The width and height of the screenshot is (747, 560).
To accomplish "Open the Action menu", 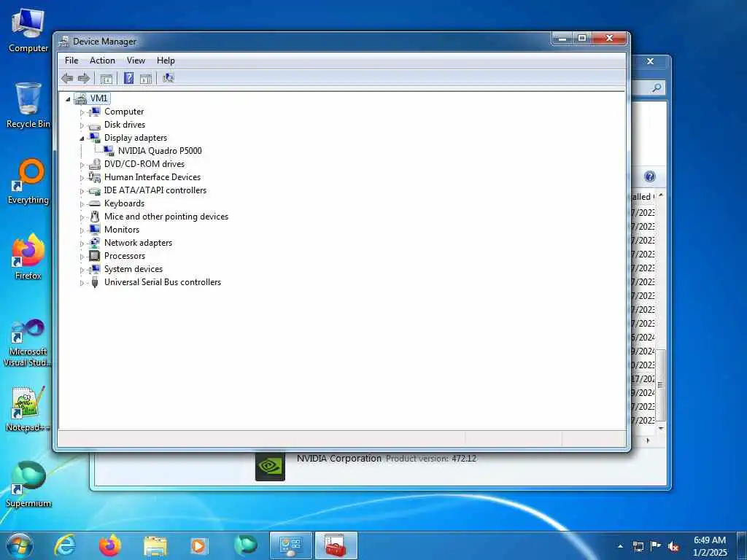I will [x=102, y=61].
